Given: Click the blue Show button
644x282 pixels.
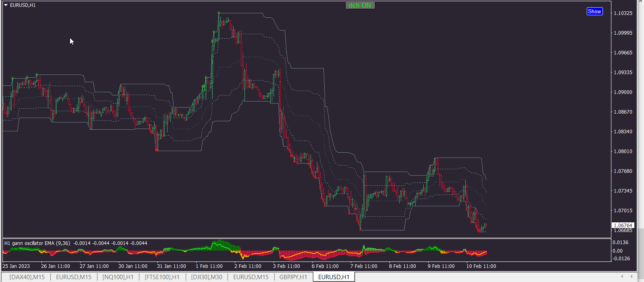Looking at the screenshot, I should click(594, 11).
